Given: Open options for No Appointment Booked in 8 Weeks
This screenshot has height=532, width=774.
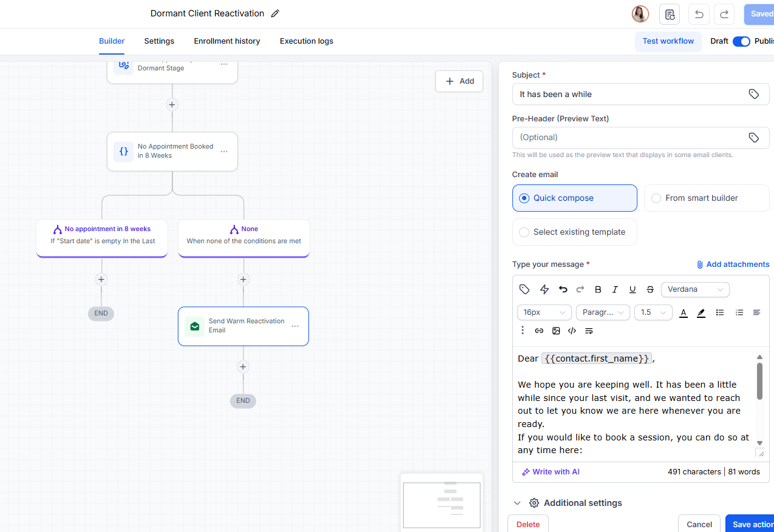Looking at the screenshot, I should [224, 152].
